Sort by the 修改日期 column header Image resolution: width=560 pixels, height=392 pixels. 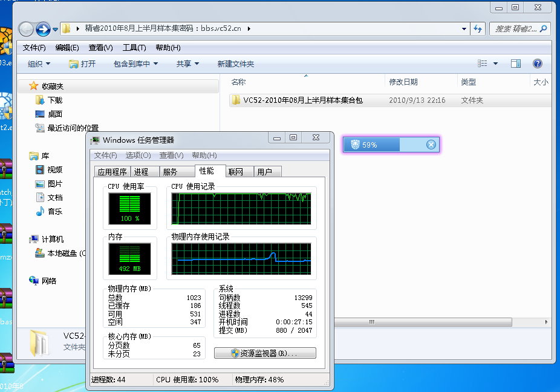point(403,82)
